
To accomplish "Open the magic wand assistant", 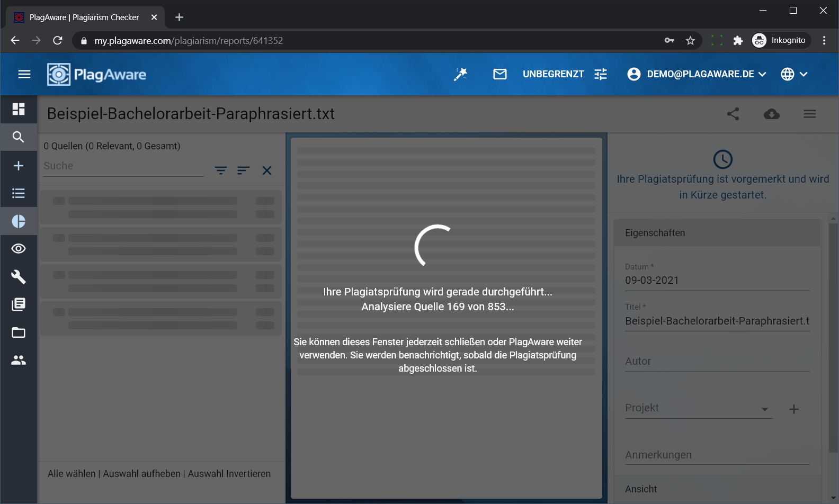I will [460, 74].
